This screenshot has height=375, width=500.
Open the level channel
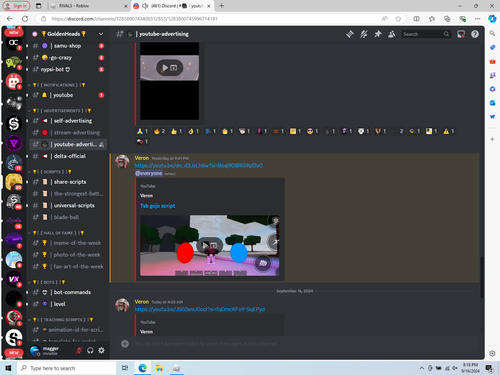click(68, 304)
